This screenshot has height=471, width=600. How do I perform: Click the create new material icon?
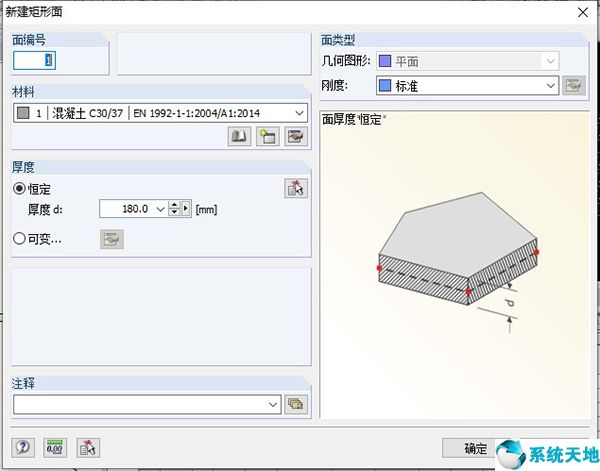(267, 137)
